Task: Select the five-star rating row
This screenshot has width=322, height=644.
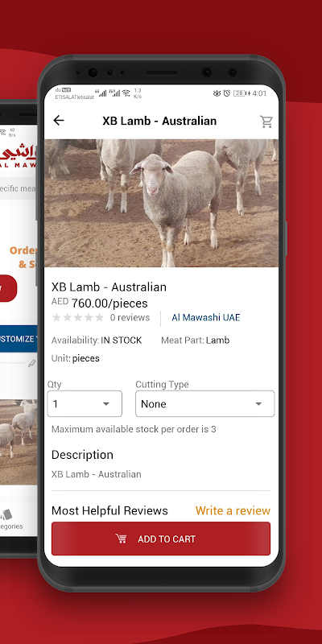Action: pyautogui.click(x=78, y=317)
